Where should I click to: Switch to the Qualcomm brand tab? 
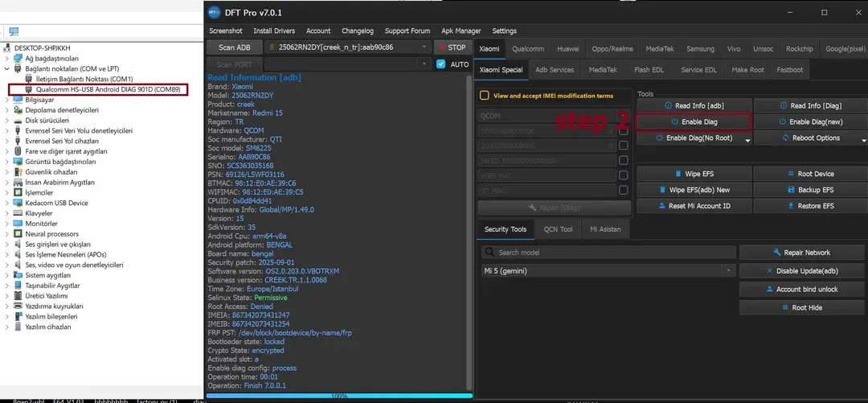(x=528, y=49)
